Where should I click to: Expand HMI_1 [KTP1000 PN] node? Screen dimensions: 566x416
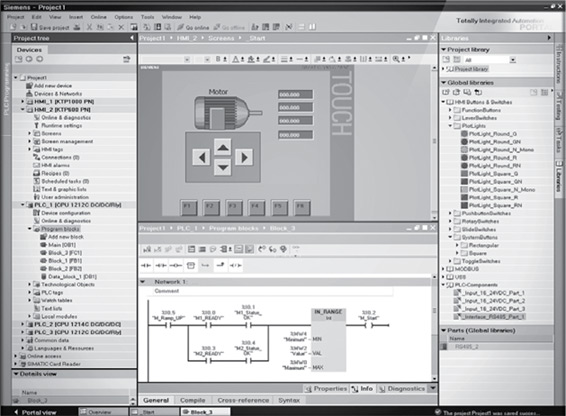click(x=22, y=101)
